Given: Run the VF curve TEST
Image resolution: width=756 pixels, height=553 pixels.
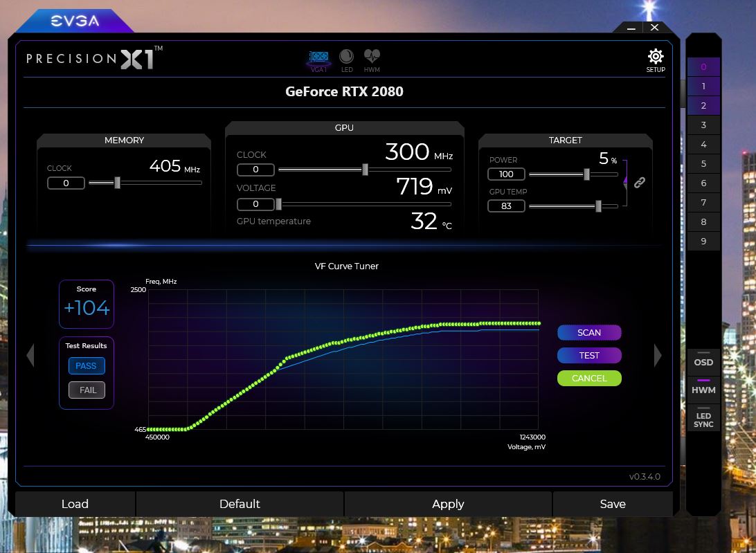Looking at the screenshot, I should point(589,355).
